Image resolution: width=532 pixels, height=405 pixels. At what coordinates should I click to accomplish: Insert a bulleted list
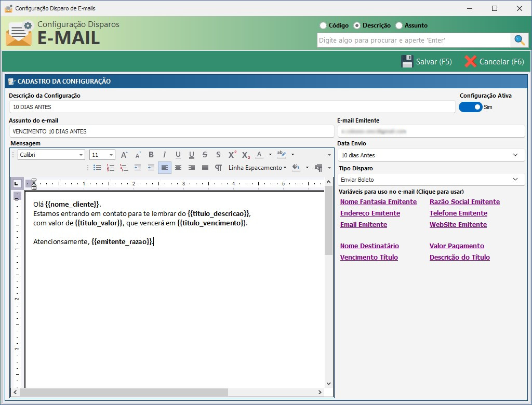(x=97, y=168)
